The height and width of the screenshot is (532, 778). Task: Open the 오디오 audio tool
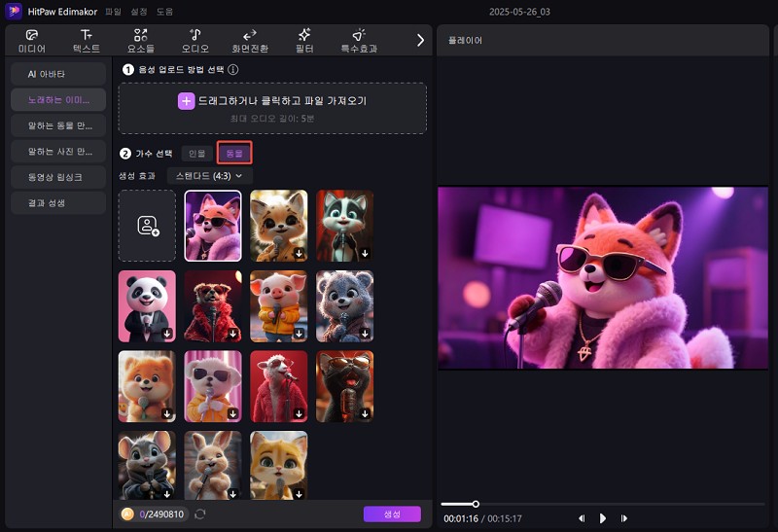click(x=195, y=40)
